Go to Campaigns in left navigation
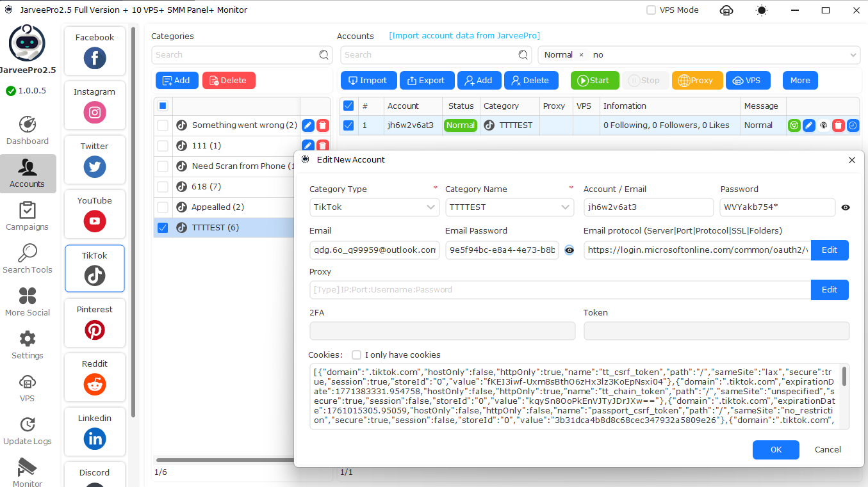 click(x=28, y=216)
